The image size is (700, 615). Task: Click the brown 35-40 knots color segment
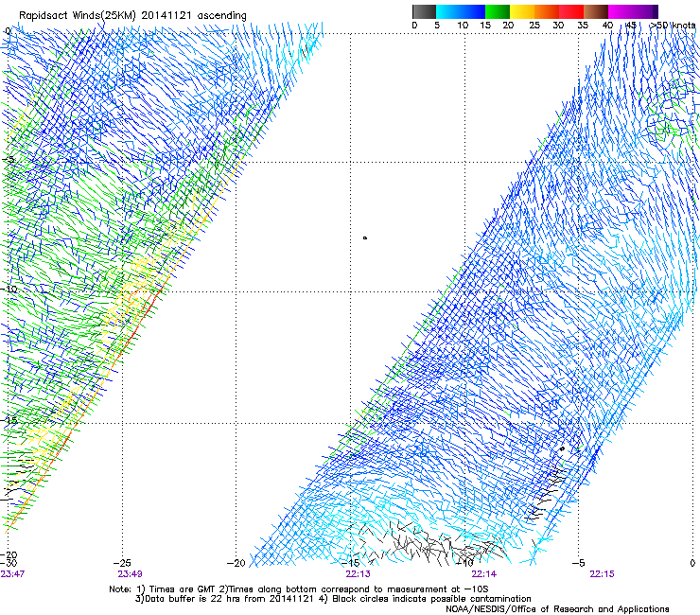(x=596, y=11)
